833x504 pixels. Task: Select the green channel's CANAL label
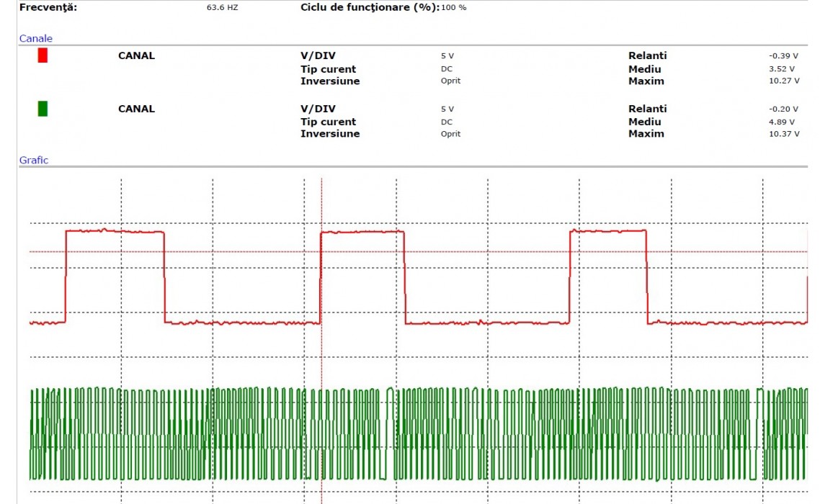(136, 109)
